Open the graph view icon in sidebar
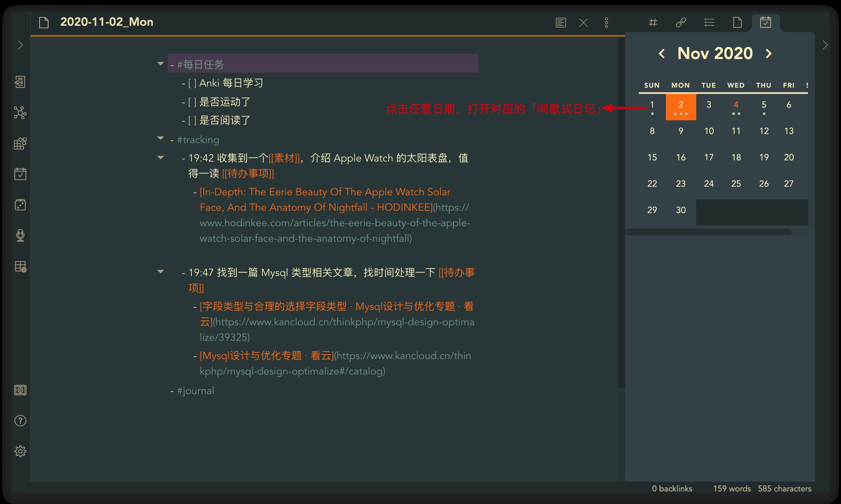This screenshot has width=841, height=504. click(20, 113)
